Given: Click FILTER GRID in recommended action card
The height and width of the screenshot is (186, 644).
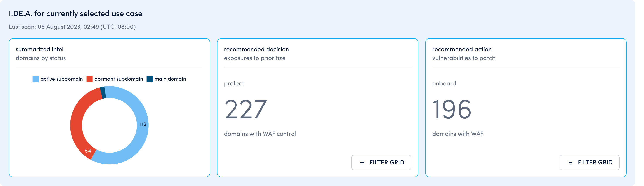Looking at the screenshot, I should tap(589, 163).
